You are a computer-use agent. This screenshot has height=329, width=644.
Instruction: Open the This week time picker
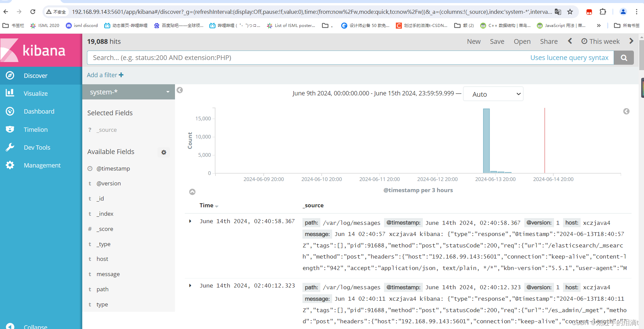pyautogui.click(x=601, y=41)
